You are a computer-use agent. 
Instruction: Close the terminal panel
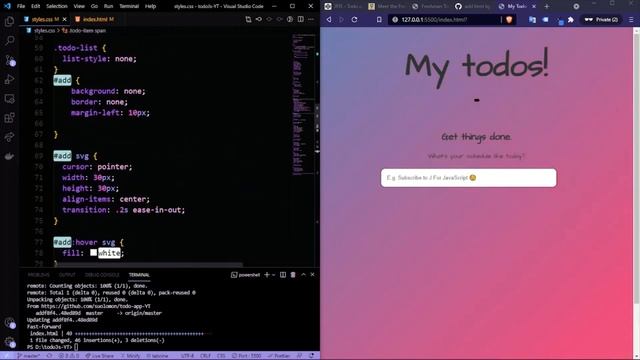pos(313,275)
